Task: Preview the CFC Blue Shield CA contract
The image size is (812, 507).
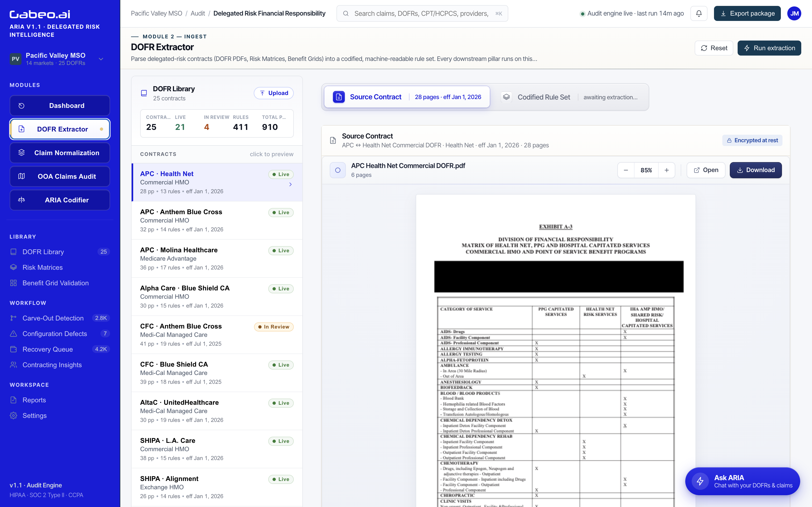Action: 217,373
